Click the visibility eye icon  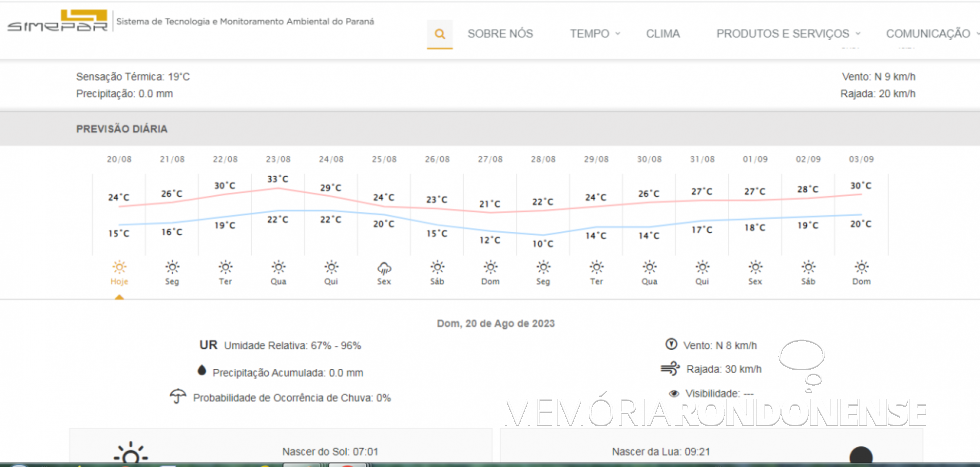(x=674, y=394)
